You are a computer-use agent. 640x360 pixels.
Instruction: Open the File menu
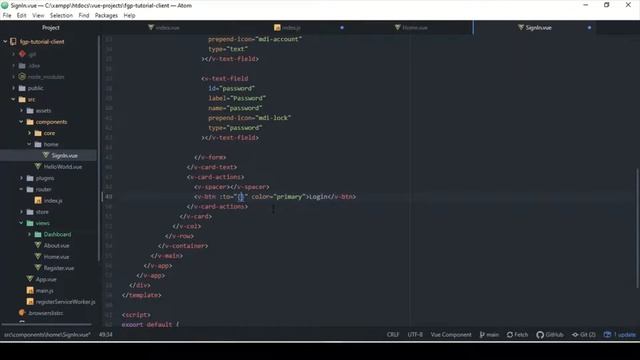7,16
